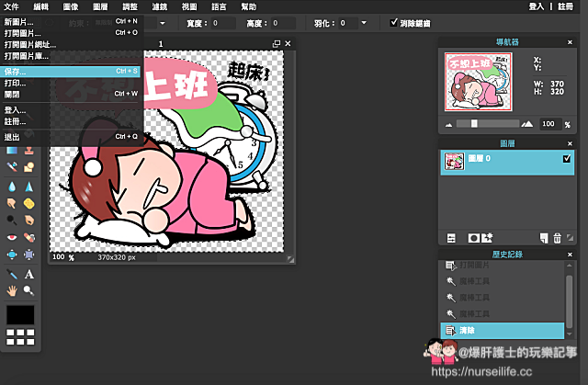Screen dimensions: 588x385
Task: Select the Burn hand tool
Action: [28, 220]
